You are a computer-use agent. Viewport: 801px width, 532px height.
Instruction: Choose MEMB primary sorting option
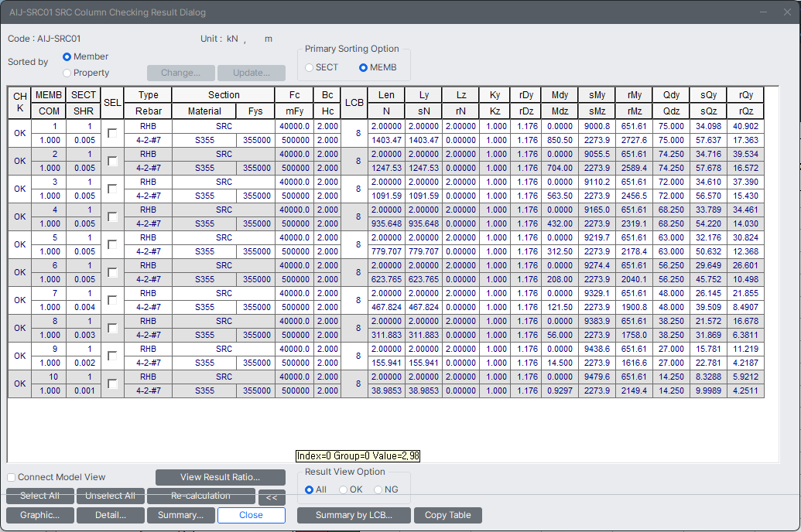click(363, 67)
